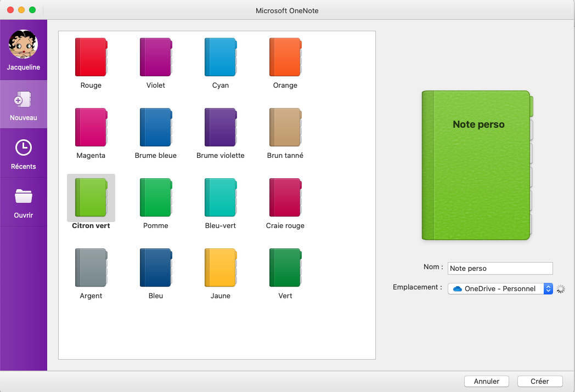
Task: Select the Brume bleue notebook
Action: tap(156, 127)
